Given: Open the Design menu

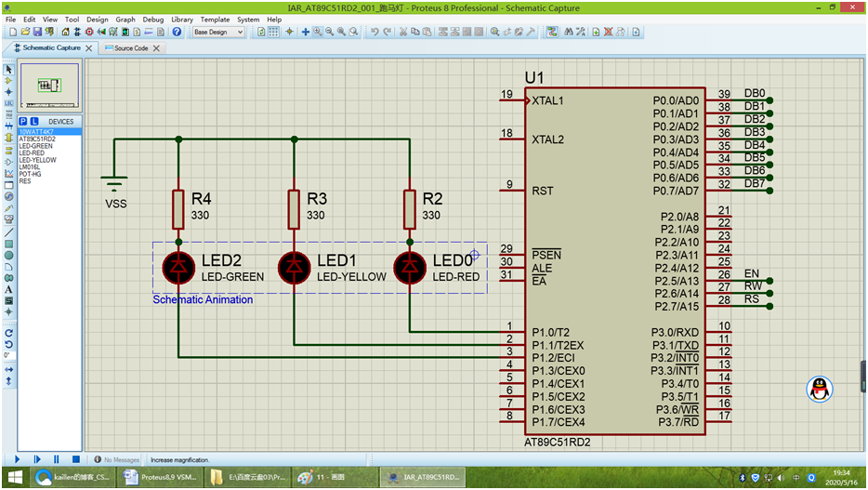Looking at the screenshot, I should coord(98,20).
